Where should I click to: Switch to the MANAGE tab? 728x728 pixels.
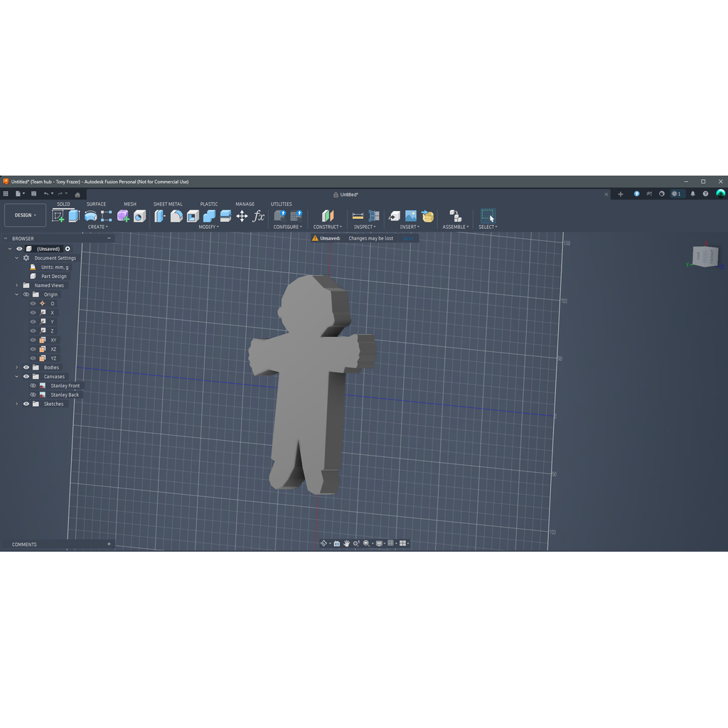245,204
